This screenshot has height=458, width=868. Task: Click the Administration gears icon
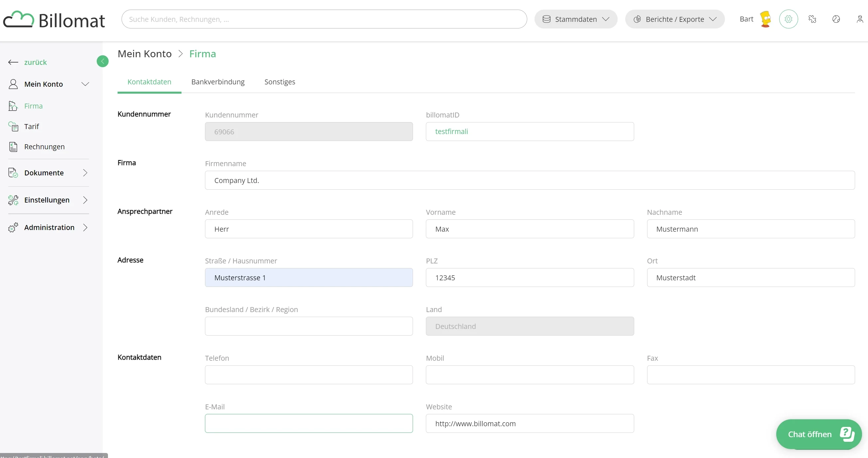[x=13, y=228]
